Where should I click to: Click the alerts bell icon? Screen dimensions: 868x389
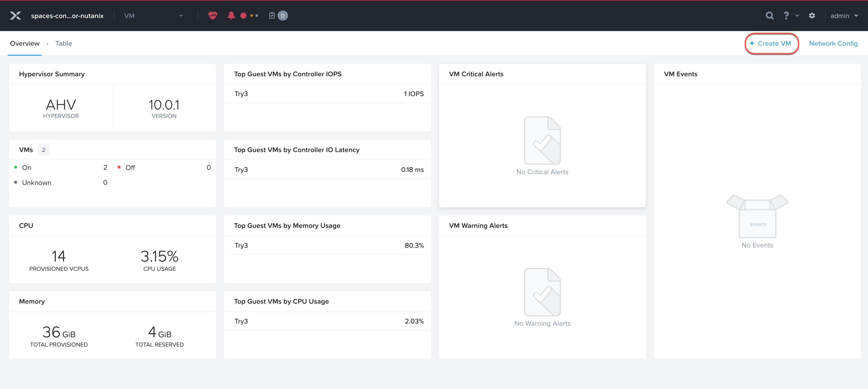231,16
